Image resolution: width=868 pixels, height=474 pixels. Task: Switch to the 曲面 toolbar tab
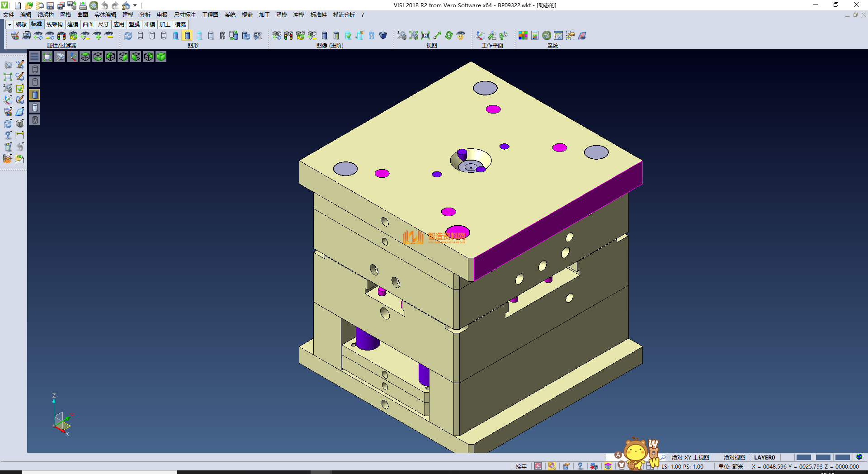click(88, 24)
